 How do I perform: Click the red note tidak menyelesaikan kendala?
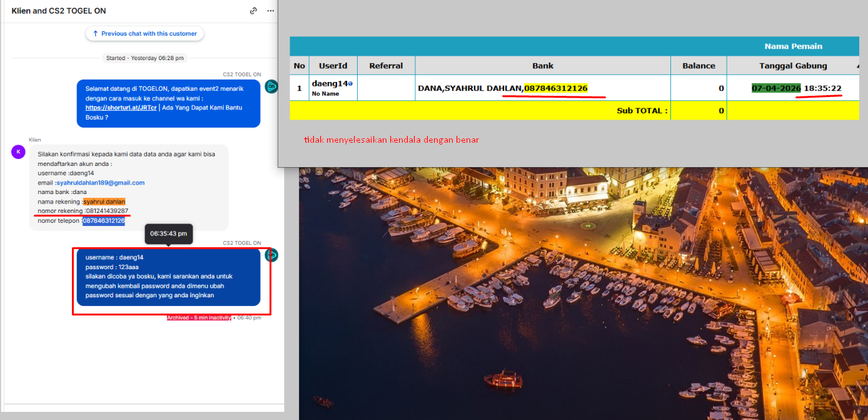391,140
